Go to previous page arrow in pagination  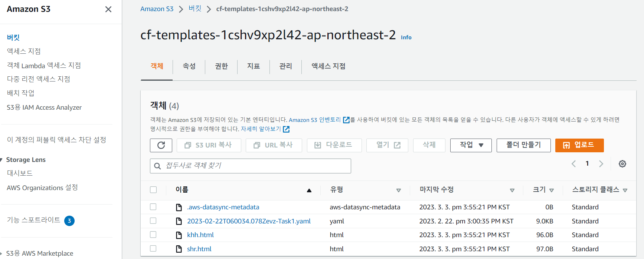point(574,164)
